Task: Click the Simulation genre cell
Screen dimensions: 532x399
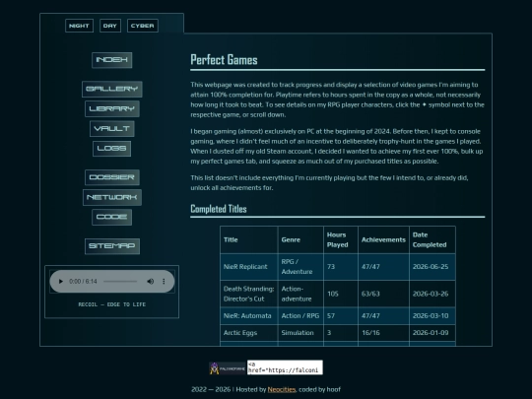Action: (x=300, y=333)
